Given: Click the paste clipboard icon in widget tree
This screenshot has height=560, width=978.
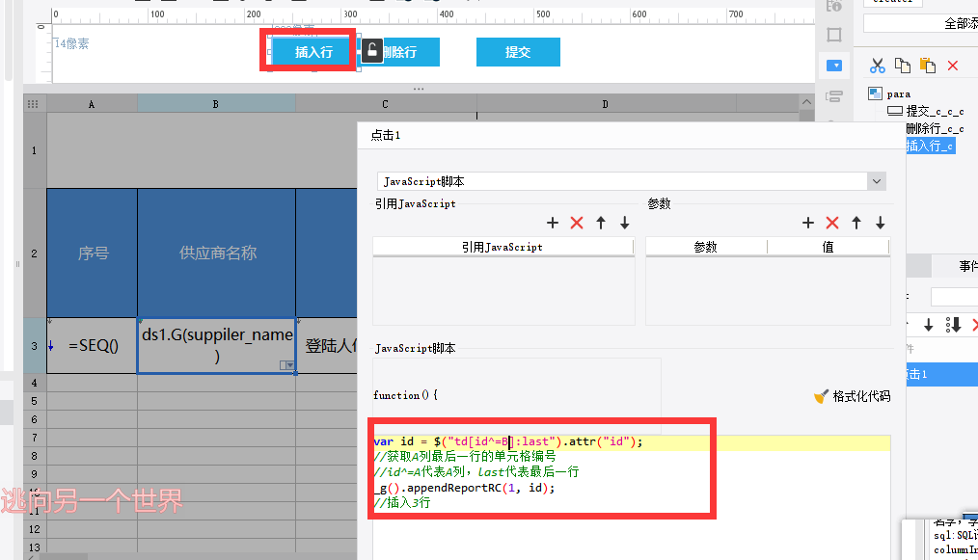Looking at the screenshot, I should pyautogui.click(x=928, y=66).
